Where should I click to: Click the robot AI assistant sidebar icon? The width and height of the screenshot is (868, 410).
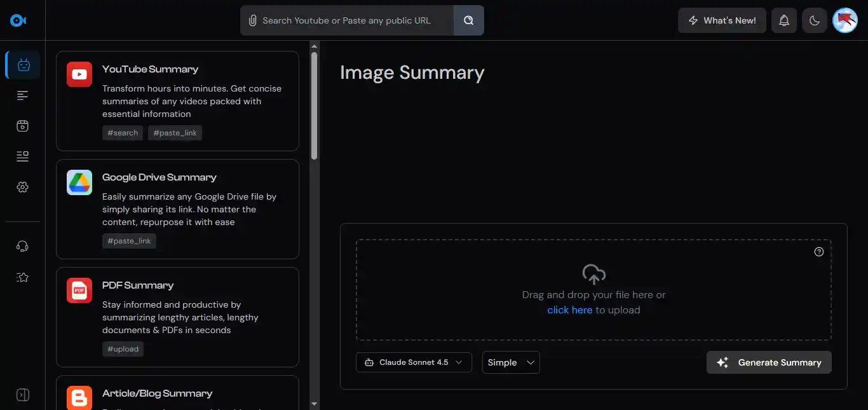[x=23, y=65]
